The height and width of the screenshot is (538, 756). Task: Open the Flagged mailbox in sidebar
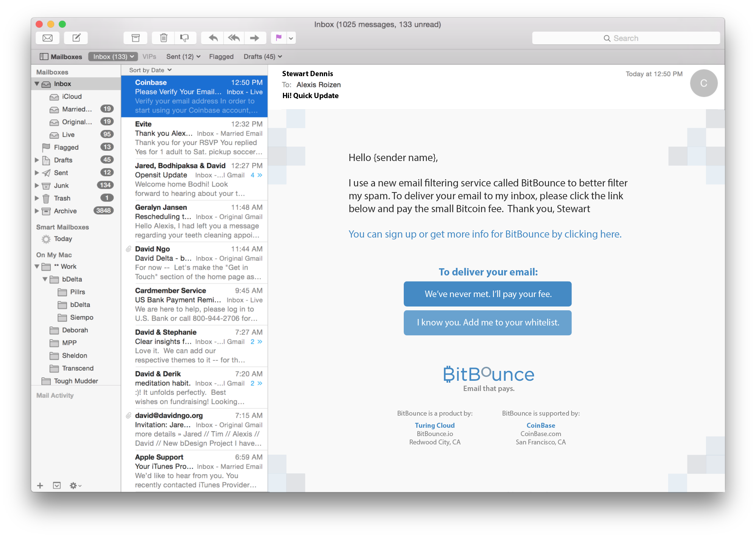point(76,147)
